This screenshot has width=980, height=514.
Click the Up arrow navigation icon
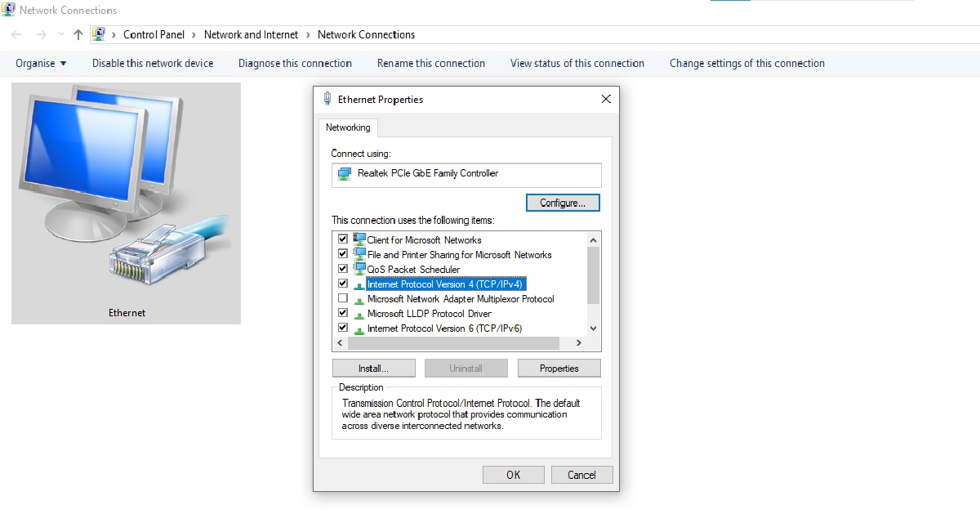point(78,34)
